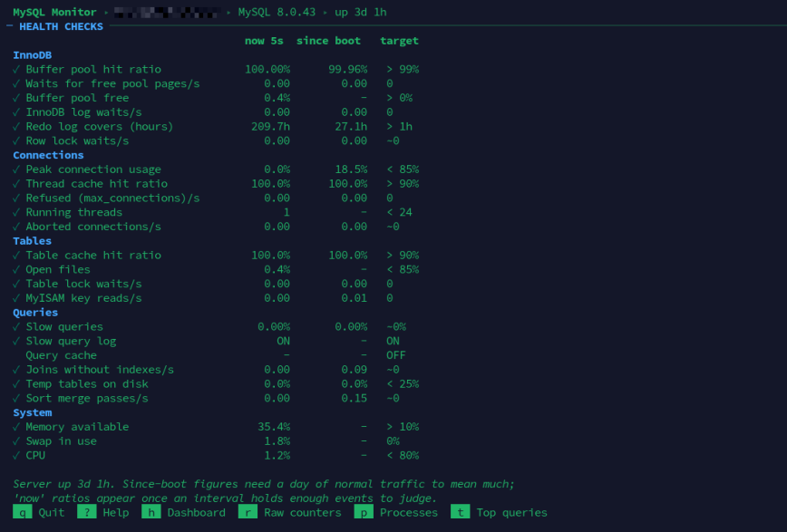Click the MySQL Monitor title text
The image size is (787, 532).
(54, 12)
